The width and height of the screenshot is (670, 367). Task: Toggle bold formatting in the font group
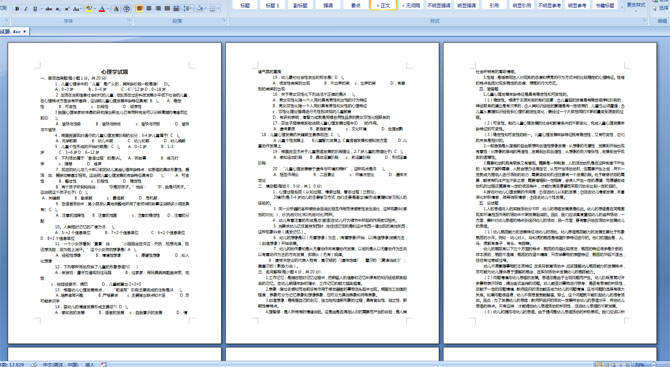point(17,9)
